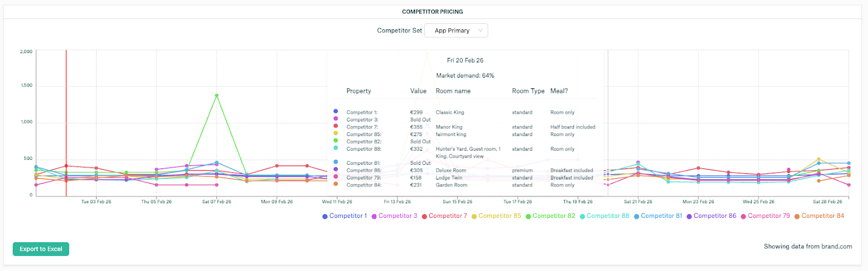868x271 pixels.
Task: Click Competitor 7 row in tooltip
Action: click(464, 127)
